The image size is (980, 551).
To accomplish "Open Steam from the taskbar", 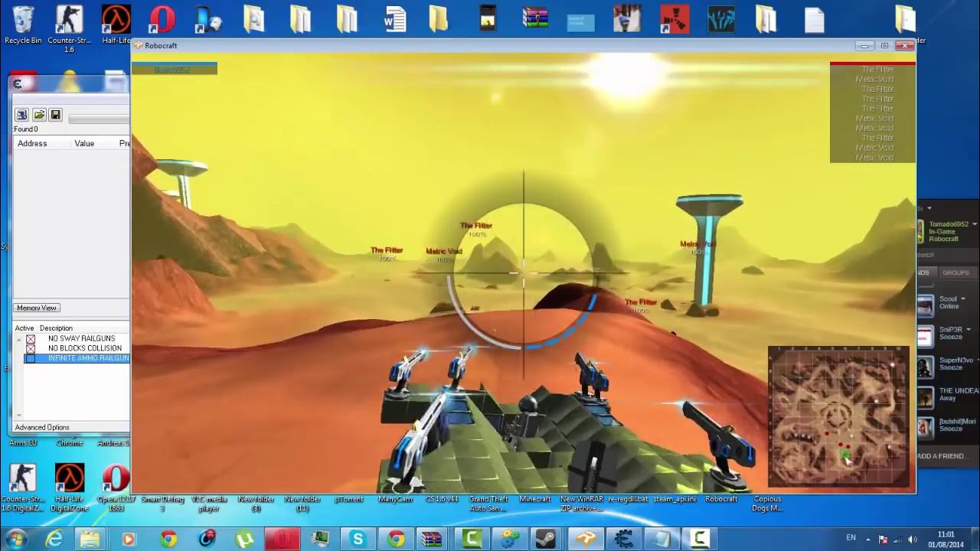I will pos(544,538).
